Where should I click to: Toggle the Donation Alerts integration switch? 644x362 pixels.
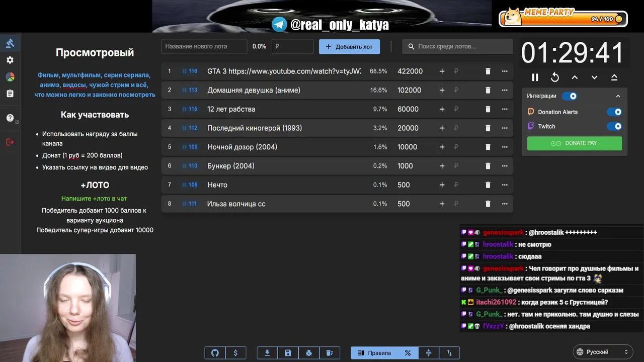[614, 112]
